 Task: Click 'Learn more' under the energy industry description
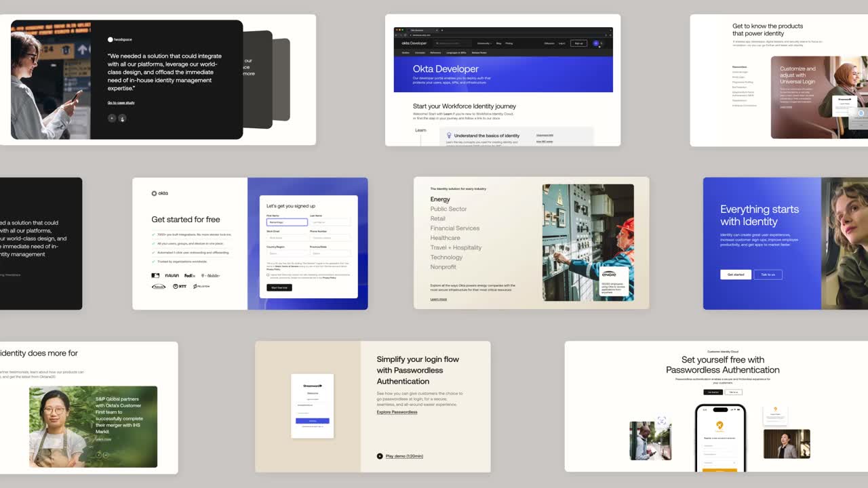tap(439, 299)
